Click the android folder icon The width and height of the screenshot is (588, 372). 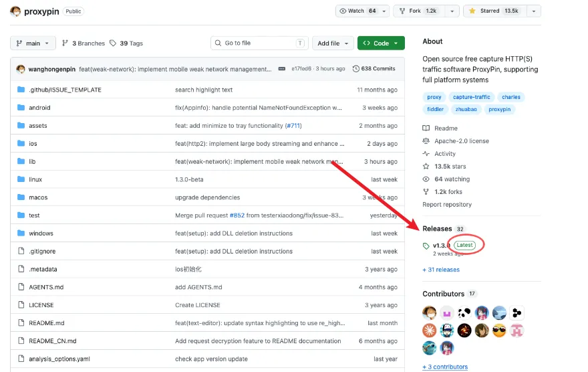coord(21,107)
